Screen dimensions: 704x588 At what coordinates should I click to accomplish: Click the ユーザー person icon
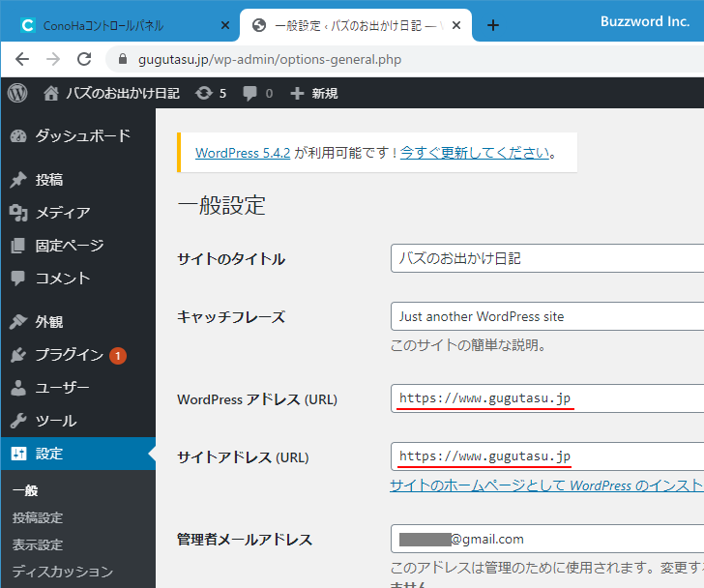coord(18,388)
